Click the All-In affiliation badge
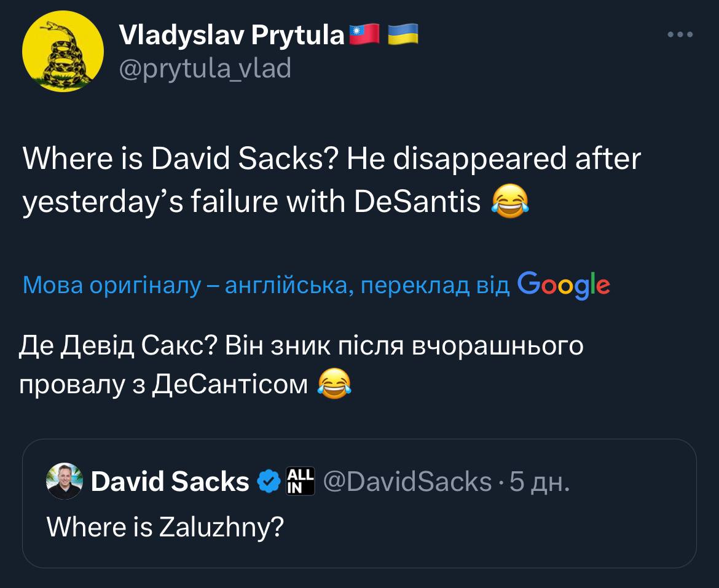Image resolution: width=719 pixels, height=588 pixels. (301, 481)
